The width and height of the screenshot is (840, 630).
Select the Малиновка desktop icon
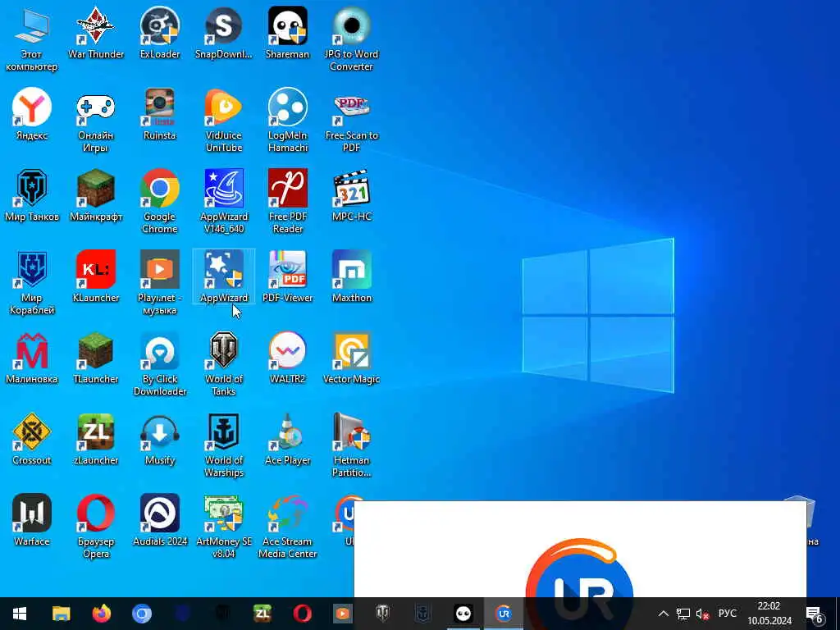click(32, 358)
